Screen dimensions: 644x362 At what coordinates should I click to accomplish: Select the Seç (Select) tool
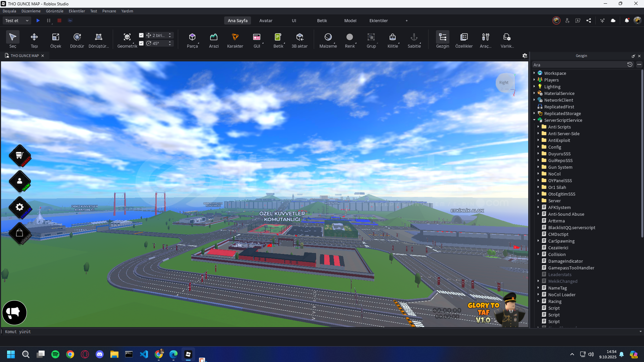13,40
